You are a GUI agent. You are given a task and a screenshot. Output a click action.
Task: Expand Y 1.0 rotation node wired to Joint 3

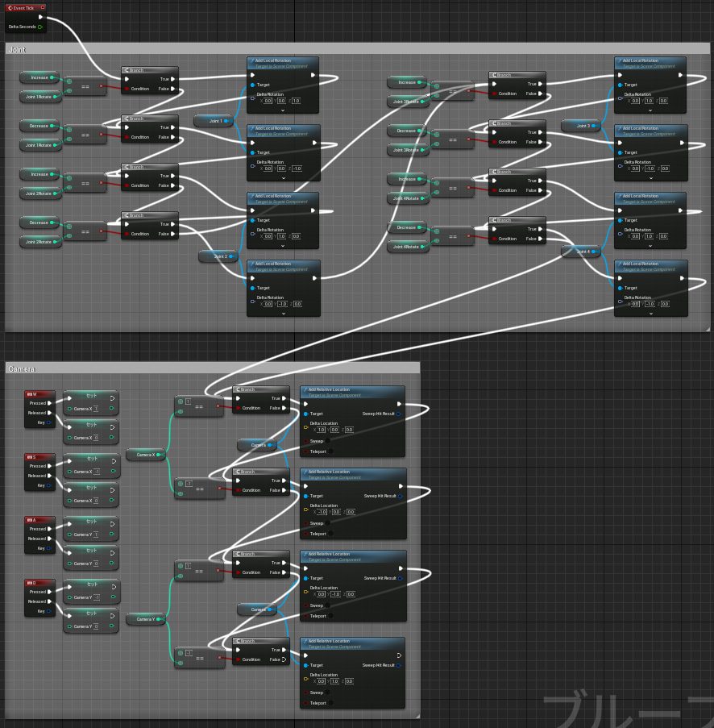(650, 110)
